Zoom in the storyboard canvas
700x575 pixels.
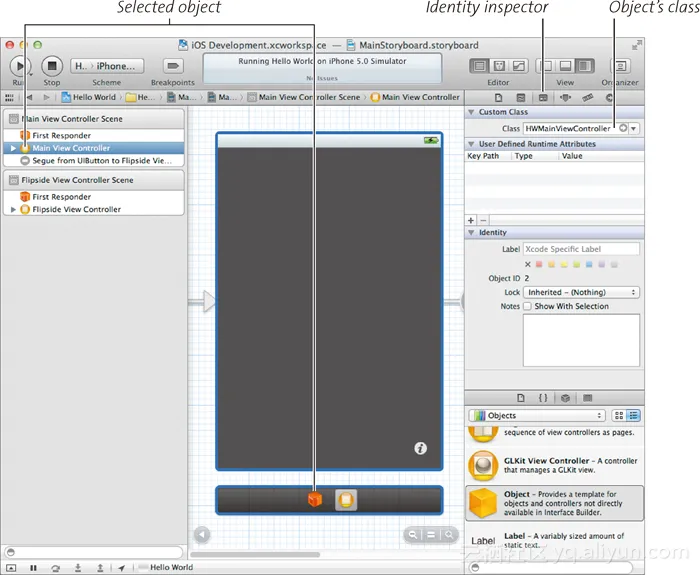point(449,534)
